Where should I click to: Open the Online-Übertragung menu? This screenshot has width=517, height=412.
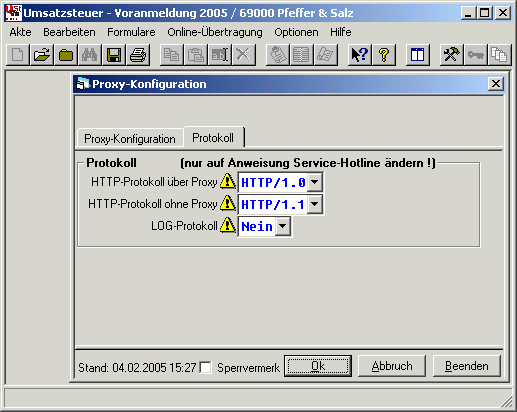point(215,32)
